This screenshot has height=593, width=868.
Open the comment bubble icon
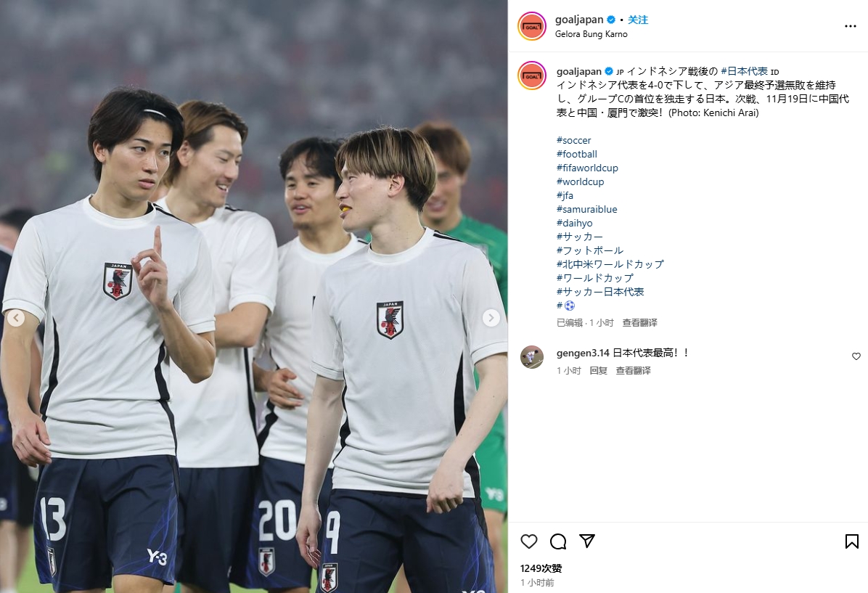[558, 541]
